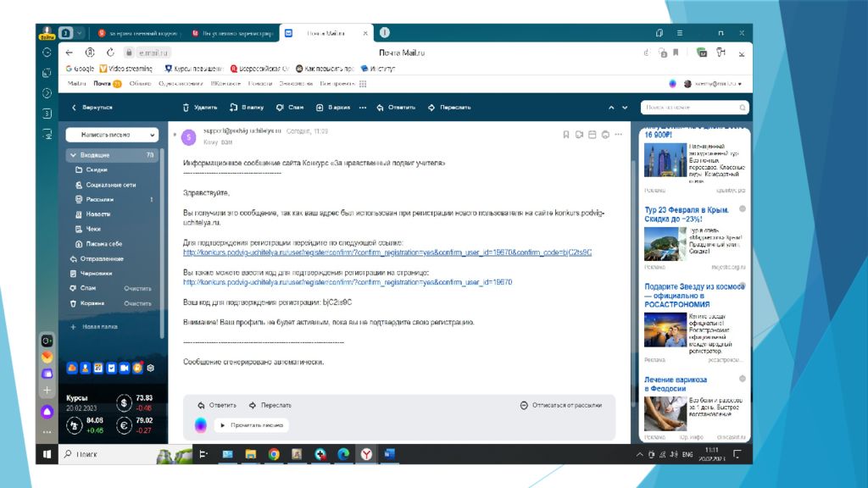Click the bookmark flag icon on letter
The image size is (868, 488).
click(x=565, y=135)
